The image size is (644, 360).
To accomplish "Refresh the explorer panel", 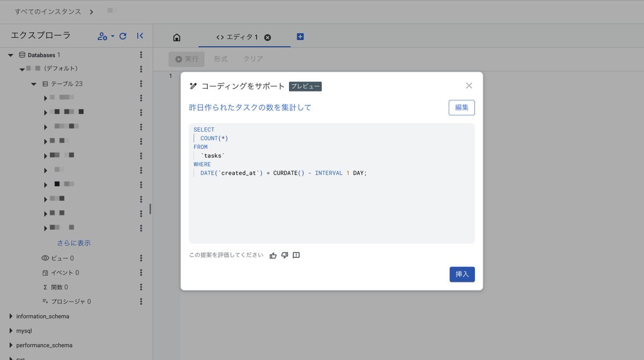I will click(x=123, y=36).
